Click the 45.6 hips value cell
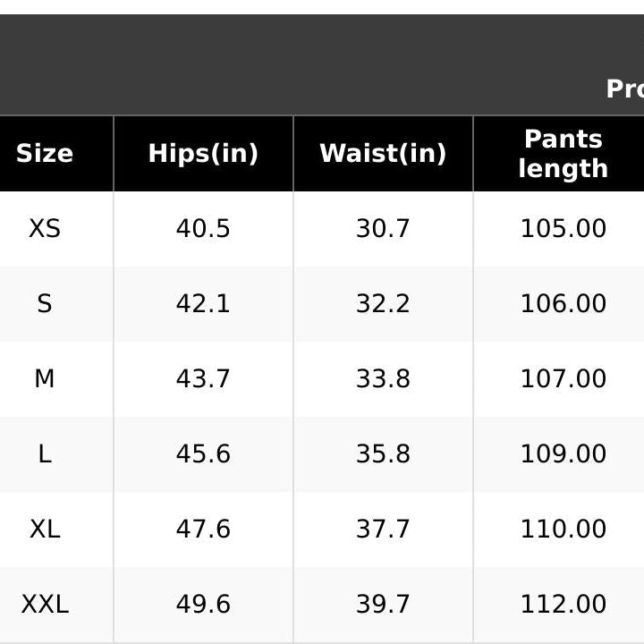The width and height of the screenshot is (644, 644). coord(203,454)
